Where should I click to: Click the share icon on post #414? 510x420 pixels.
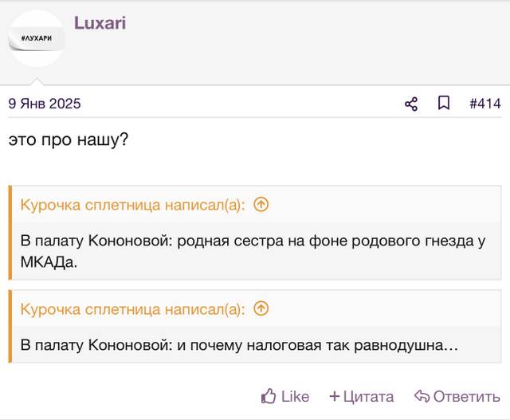coord(411,104)
